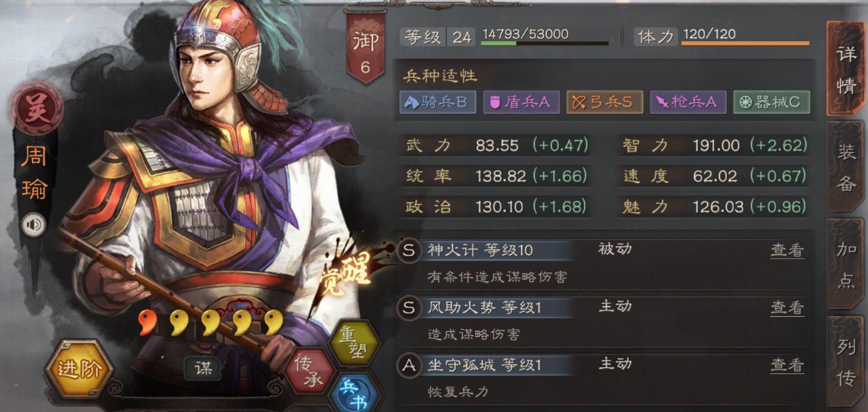Screen dimensions: 868x412
Task: Click 查看 for 坐守孤城 skill
Action: [x=787, y=365]
